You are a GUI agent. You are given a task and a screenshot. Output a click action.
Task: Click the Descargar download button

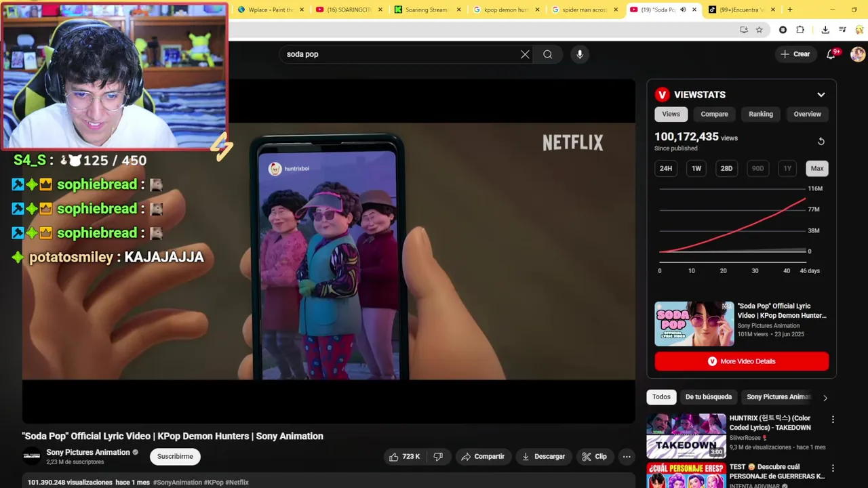(x=543, y=457)
